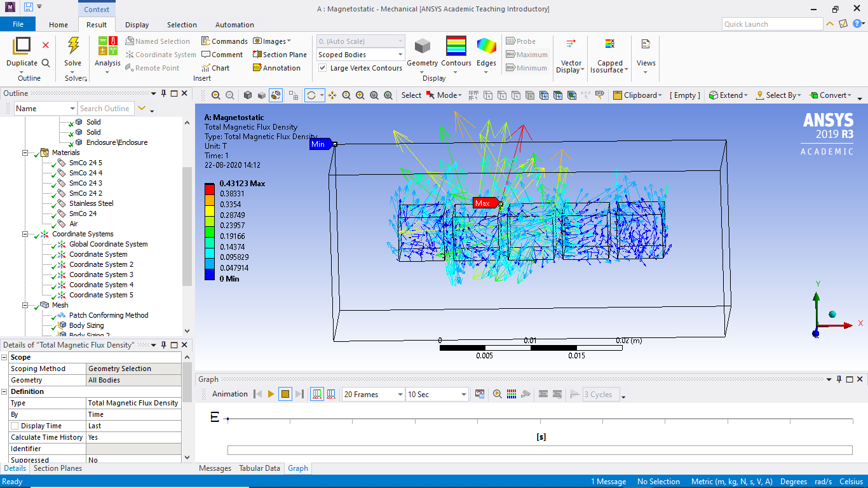Pin the Outline panel
Viewport: 868px width, 488px height.
pos(163,93)
